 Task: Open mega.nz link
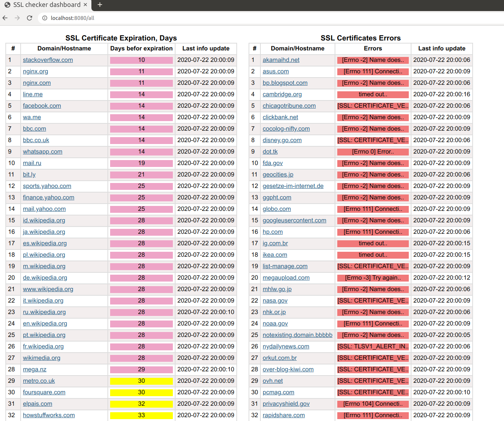click(x=34, y=369)
